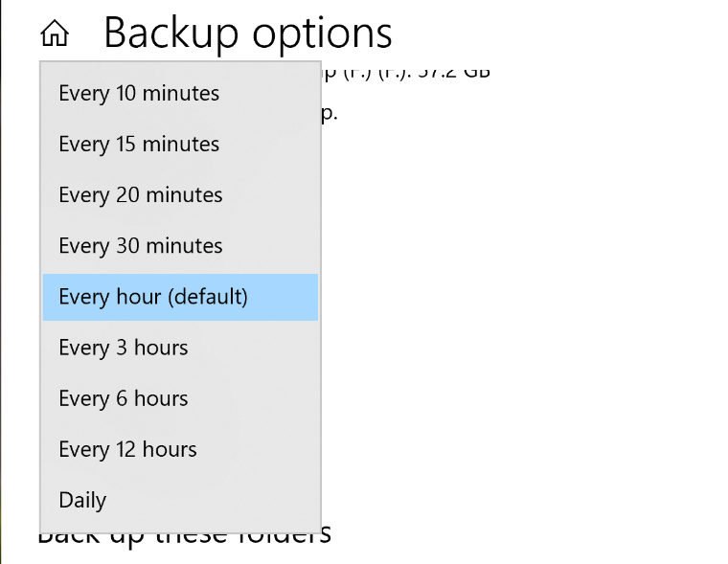Viewport: 728px width, 564px height.
Task: Choose the Every 15 minutes option
Action: (139, 145)
